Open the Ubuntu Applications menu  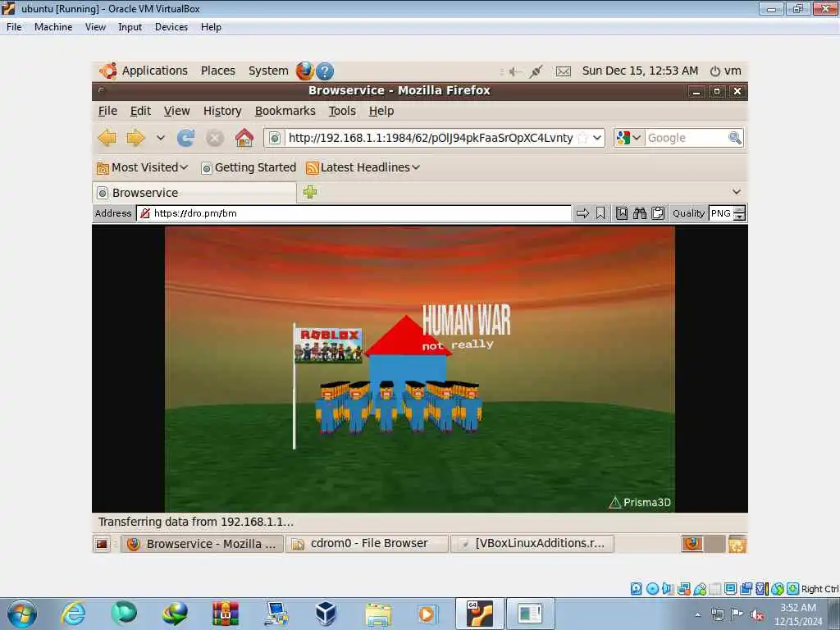(144, 71)
